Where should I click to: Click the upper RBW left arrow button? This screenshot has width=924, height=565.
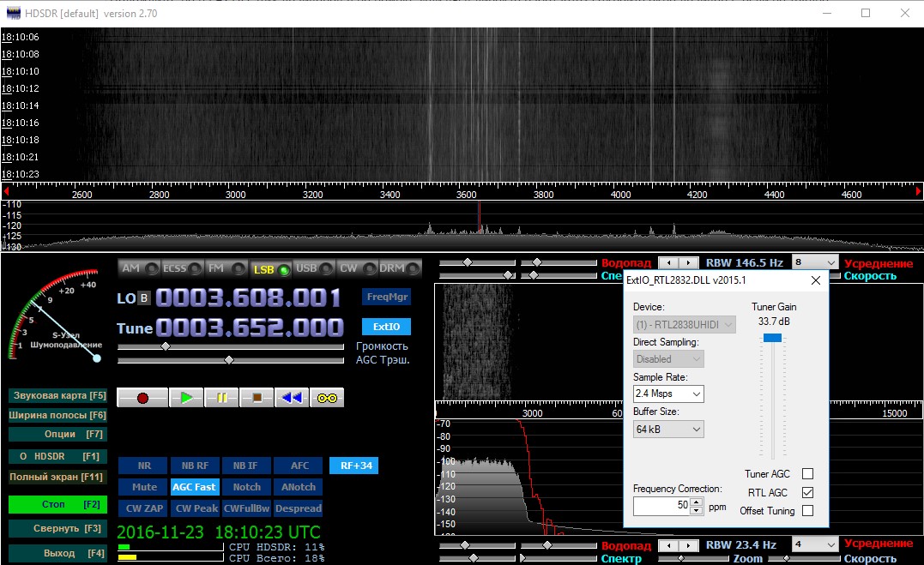[x=668, y=262]
